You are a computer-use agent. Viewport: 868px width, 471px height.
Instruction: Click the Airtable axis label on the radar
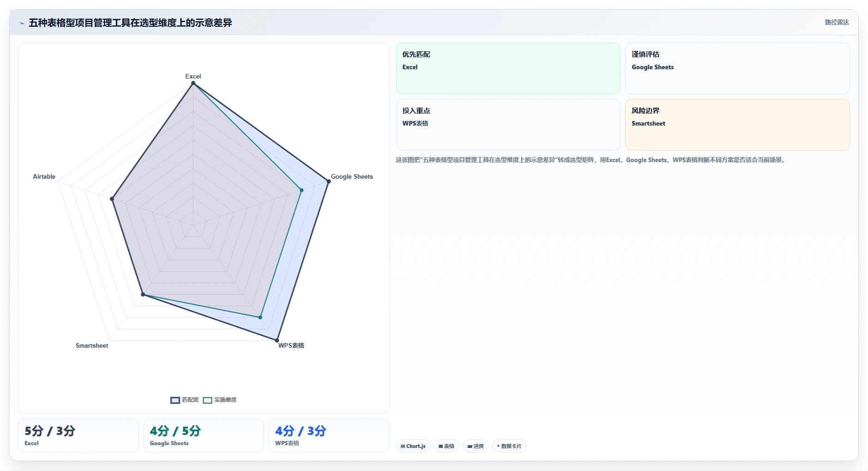click(44, 176)
